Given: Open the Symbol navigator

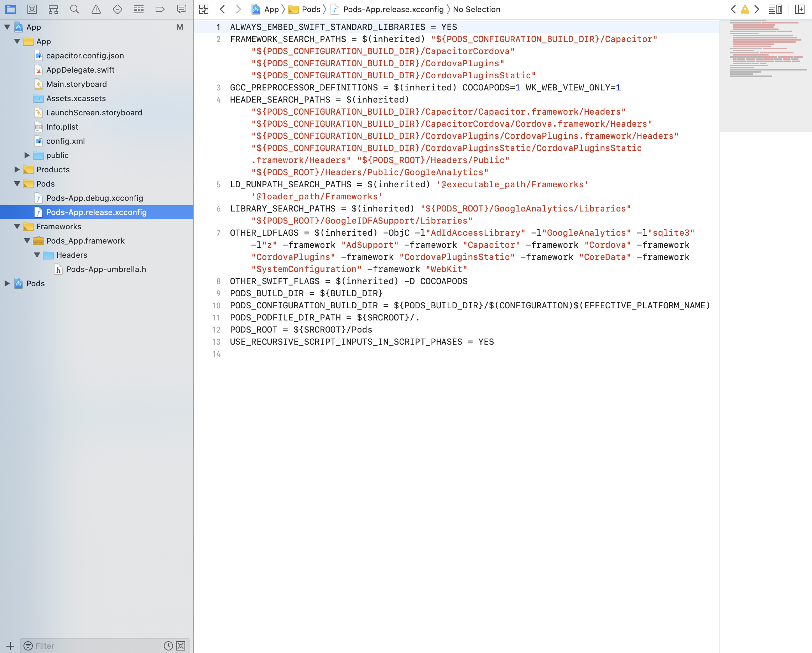Looking at the screenshot, I should coord(53,9).
